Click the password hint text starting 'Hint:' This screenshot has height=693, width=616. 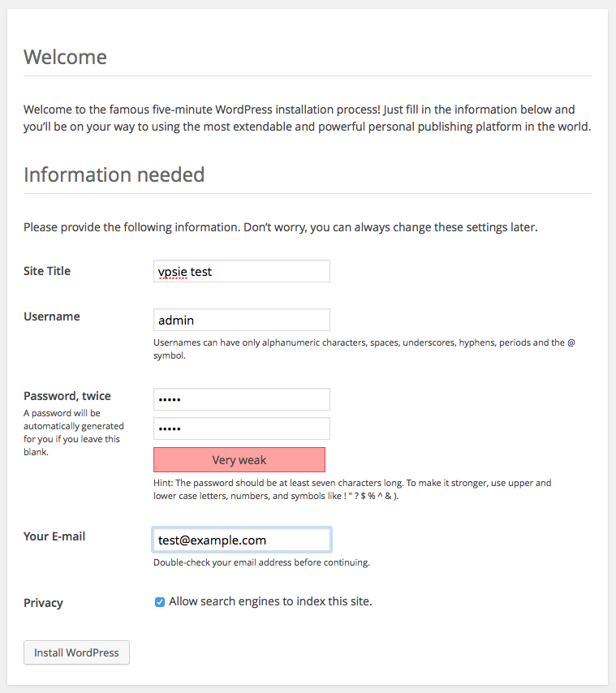(352, 489)
